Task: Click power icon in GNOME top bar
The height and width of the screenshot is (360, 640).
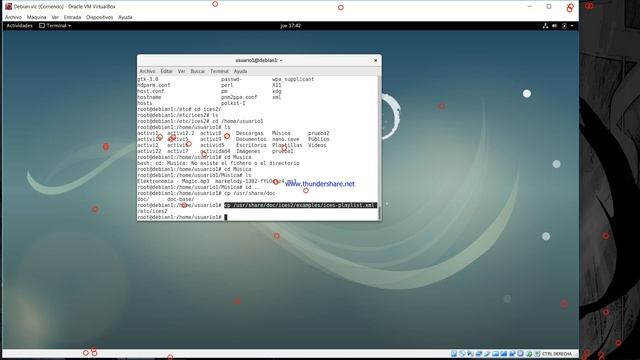Action: 564,26
